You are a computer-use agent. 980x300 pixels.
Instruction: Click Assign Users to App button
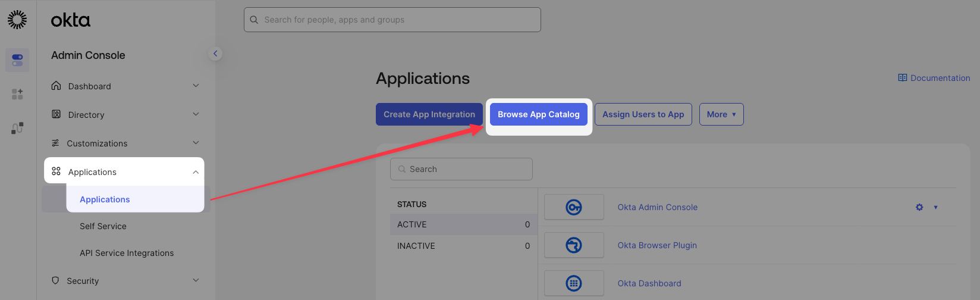643,114
